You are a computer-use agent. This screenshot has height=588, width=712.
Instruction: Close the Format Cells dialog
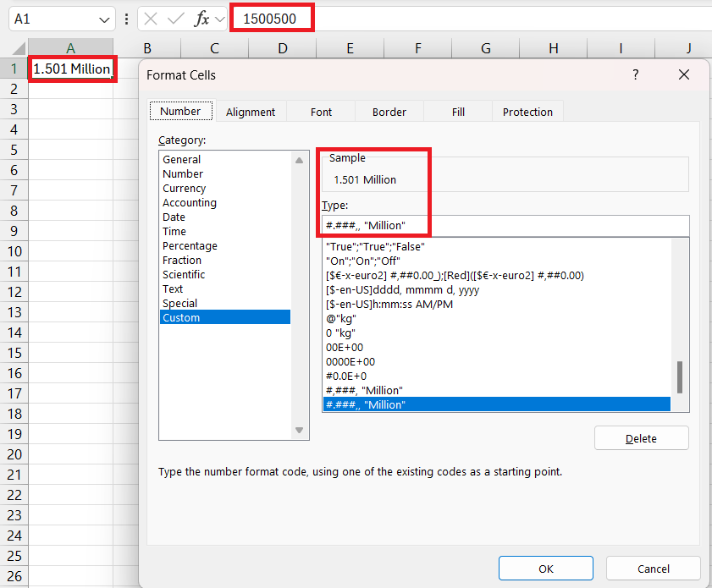point(684,74)
